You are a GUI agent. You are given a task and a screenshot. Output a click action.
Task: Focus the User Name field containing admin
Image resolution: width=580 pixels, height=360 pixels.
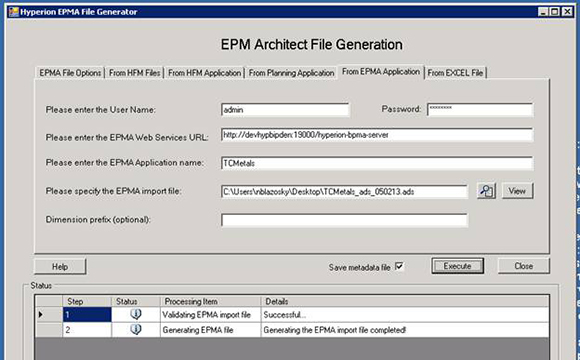point(285,110)
